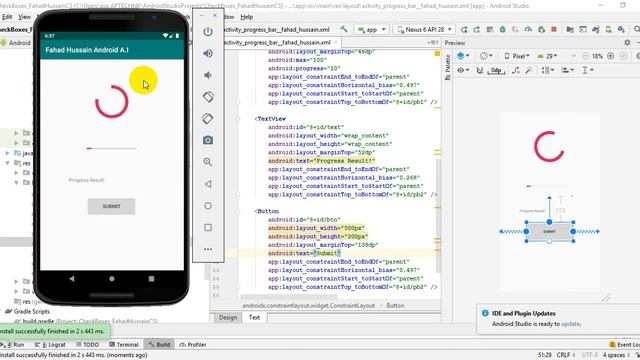The width and height of the screenshot is (640, 360).
Task: Open the TODO tool window tab
Action: [87, 344]
